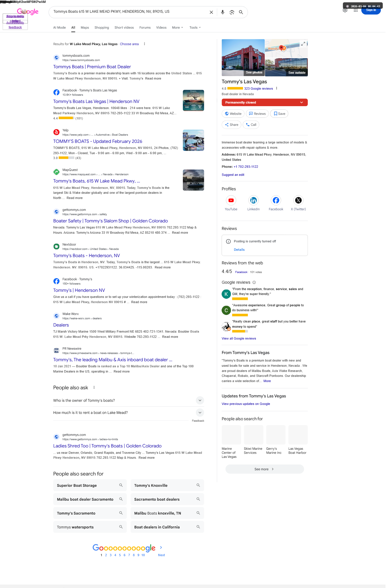
Task: Switch to AI Mode tab
Action: pyautogui.click(x=59, y=27)
